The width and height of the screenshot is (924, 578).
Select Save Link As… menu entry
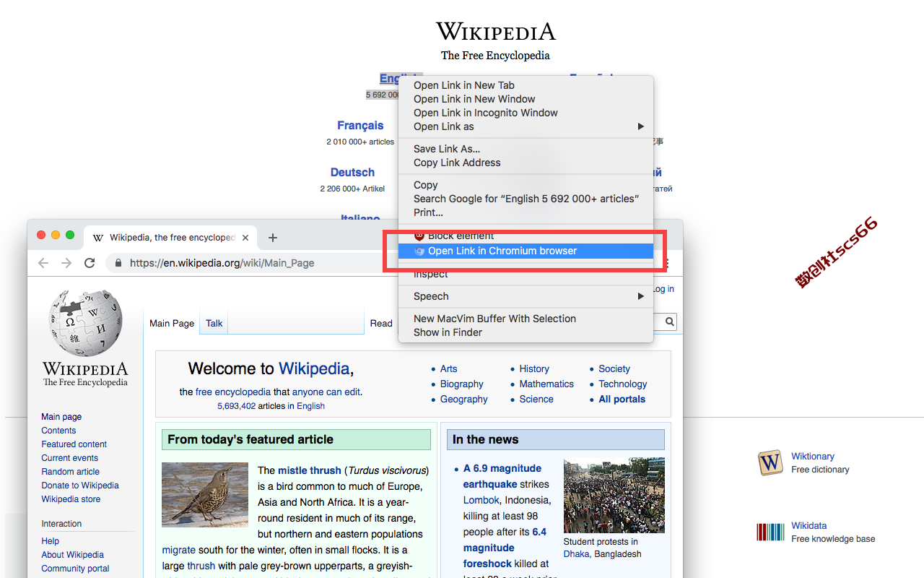click(x=526, y=149)
